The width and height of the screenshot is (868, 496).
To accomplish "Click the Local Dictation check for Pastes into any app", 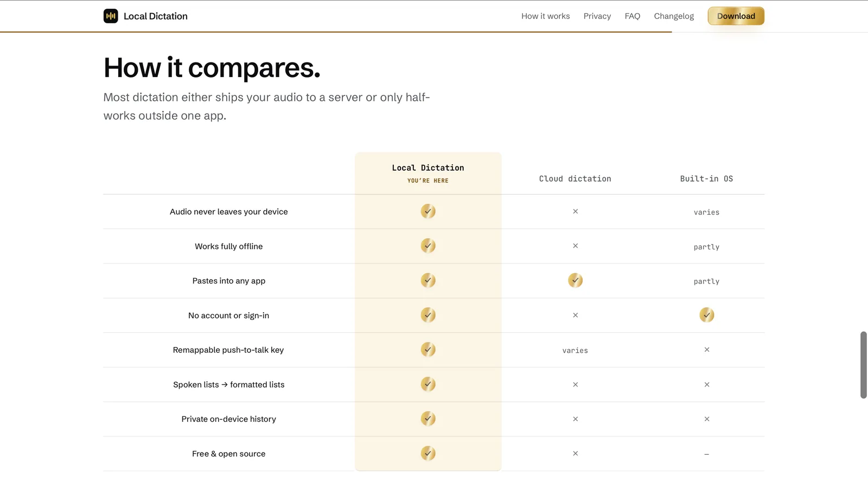I will point(428,281).
